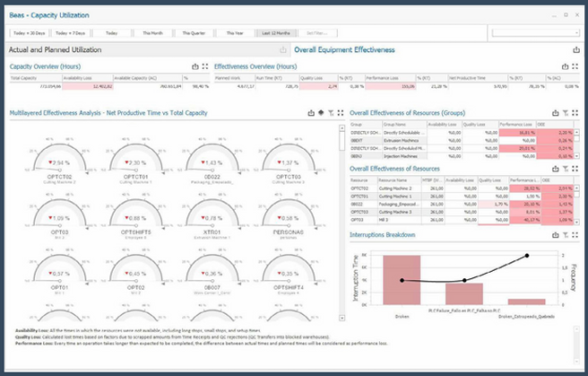Viewport: 588px width, 376px height.
Task: Export the Actual and Planned Utilization section
Action: click(x=282, y=50)
